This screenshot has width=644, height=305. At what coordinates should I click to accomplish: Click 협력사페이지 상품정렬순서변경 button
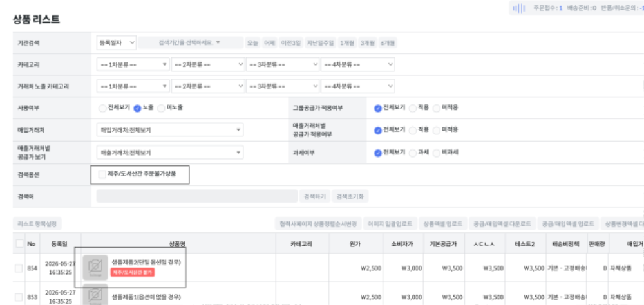(318, 224)
